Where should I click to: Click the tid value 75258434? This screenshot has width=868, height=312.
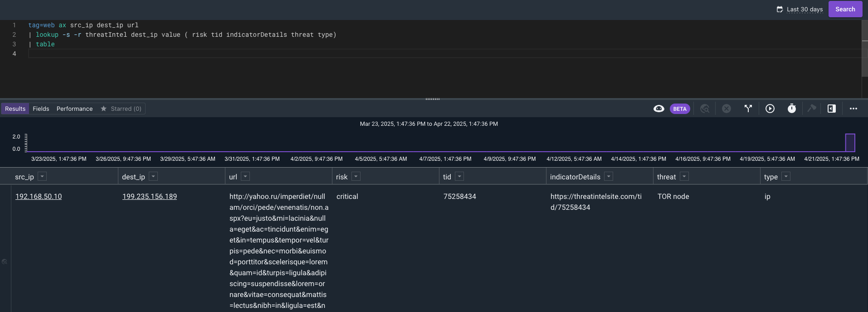pos(460,196)
